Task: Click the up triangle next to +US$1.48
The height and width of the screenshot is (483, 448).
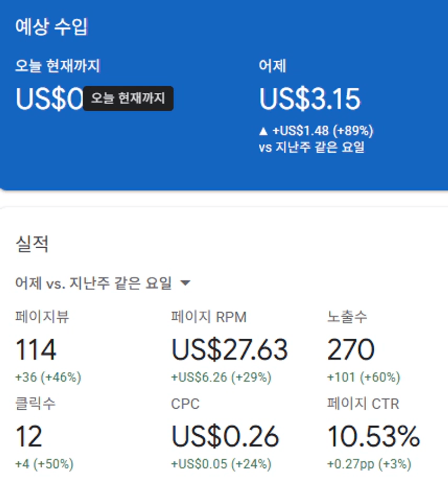Action: (263, 131)
